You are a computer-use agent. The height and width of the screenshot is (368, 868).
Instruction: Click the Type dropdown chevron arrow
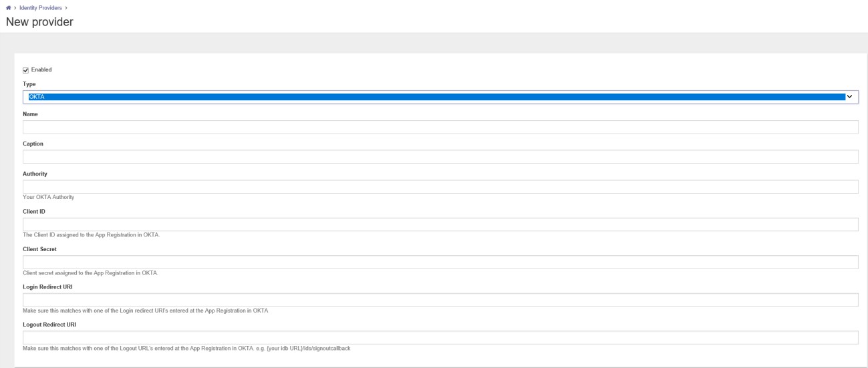click(850, 97)
